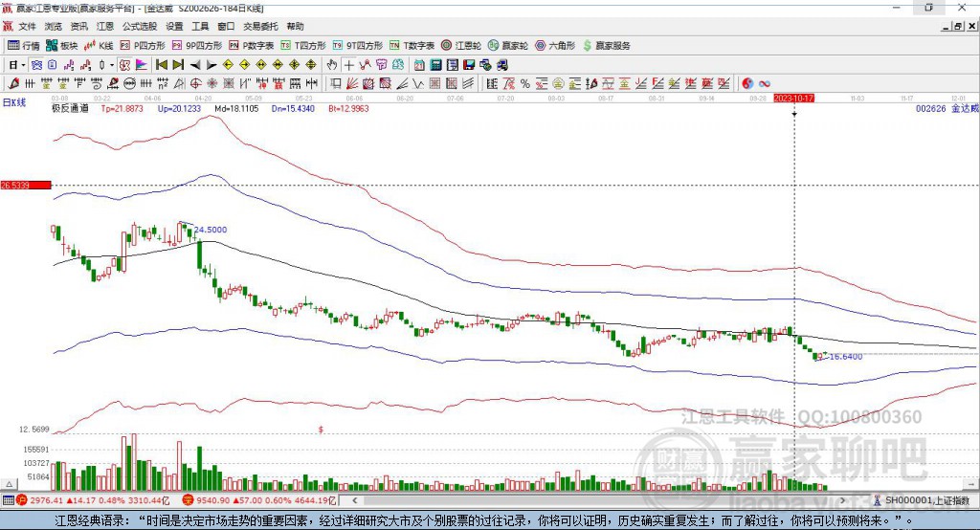Activate the crosshair cursor tool
Image resolution: width=980 pixels, height=530 pixels.
348,65
